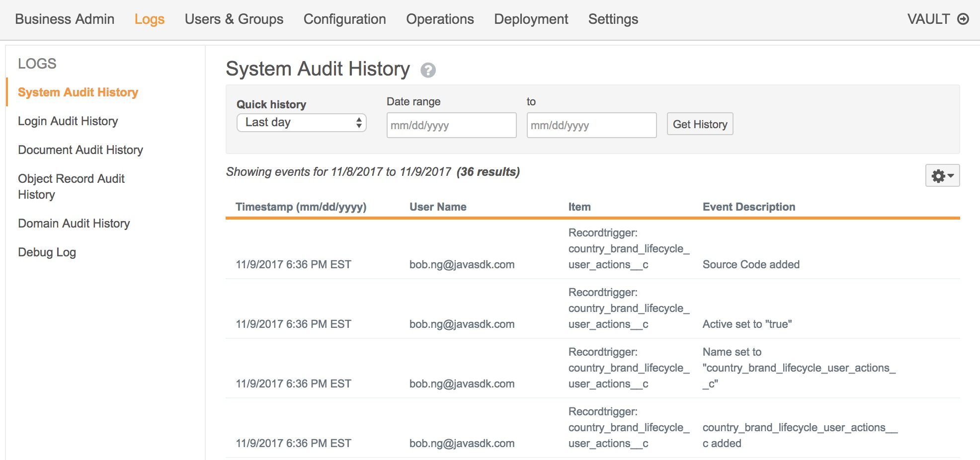This screenshot has width=980, height=460.
Task: Click the Date range start input
Action: (451, 125)
